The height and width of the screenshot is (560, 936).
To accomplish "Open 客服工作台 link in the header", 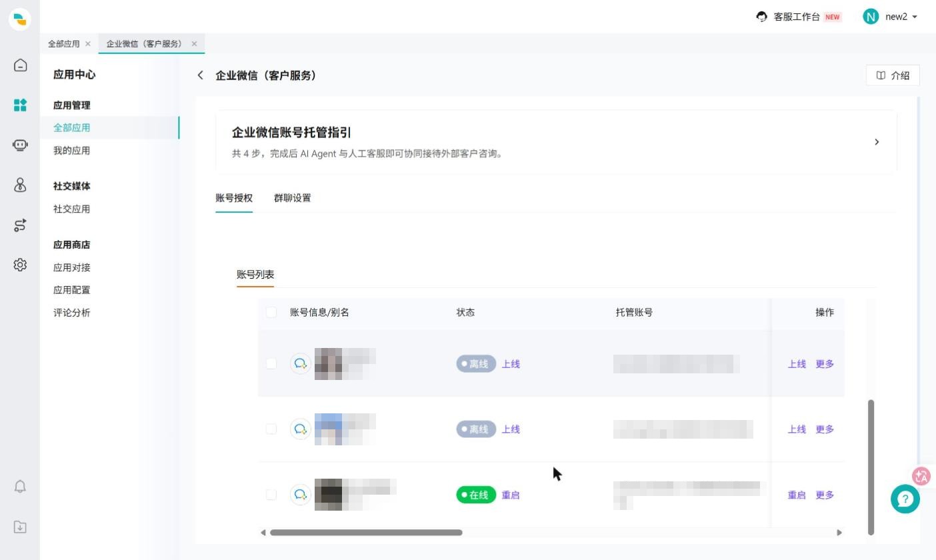I will coord(797,17).
